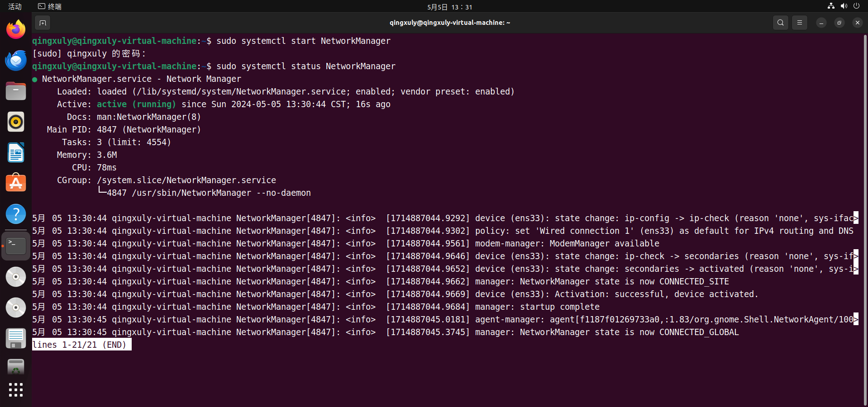Image resolution: width=868 pixels, height=407 pixels.
Task: Open the Trash in dock
Action: [x=16, y=367]
